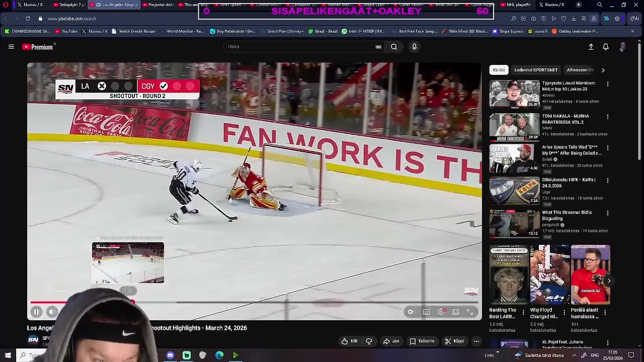
Task: Start voice search with microphone icon
Action: pyautogui.click(x=414, y=47)
